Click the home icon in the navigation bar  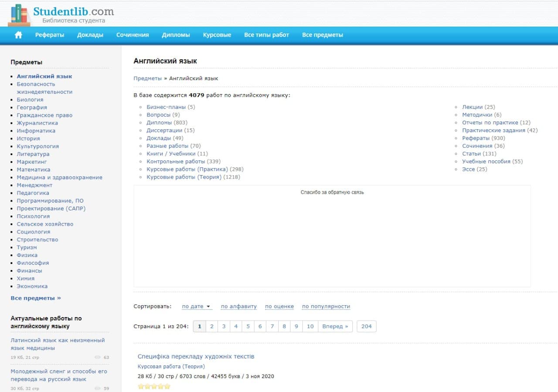click(x=18, y=35)
